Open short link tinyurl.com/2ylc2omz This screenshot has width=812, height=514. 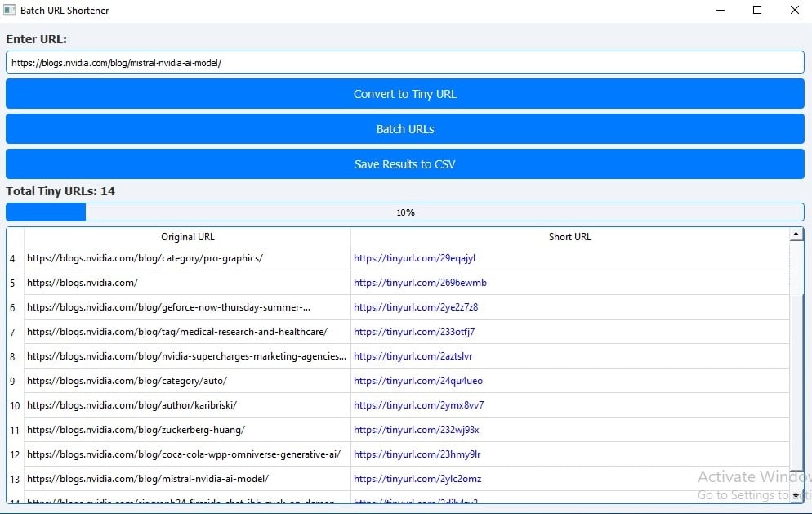pyautogui.click(x=417, y=479)
